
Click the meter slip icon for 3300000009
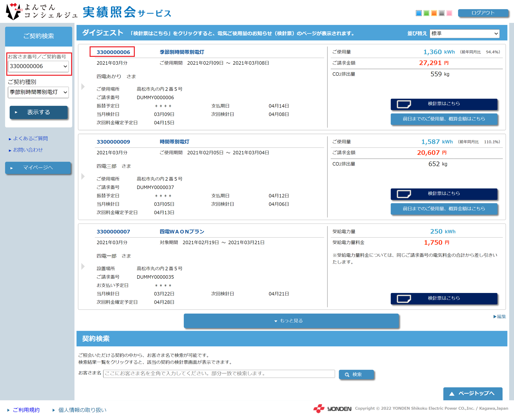(x=404, y=194)
